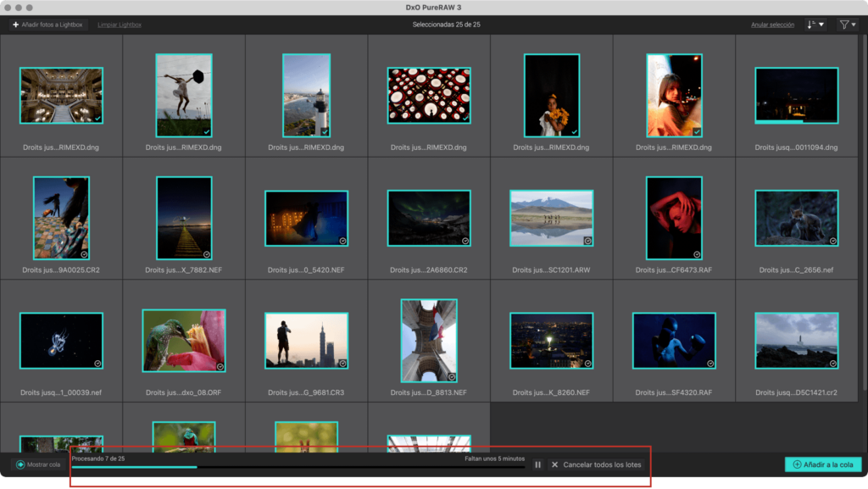Click pending status badge on SC1201.ARW thumbnail
Screen dimensions: 868x489
588,241
